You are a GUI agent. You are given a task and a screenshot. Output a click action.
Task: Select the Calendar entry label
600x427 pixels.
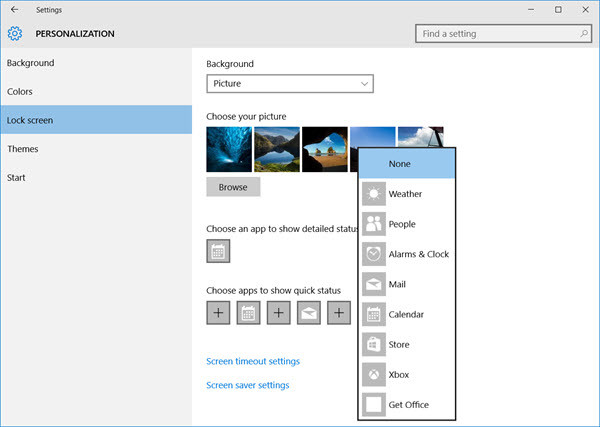pyautogui.click(x=406, y=315)
